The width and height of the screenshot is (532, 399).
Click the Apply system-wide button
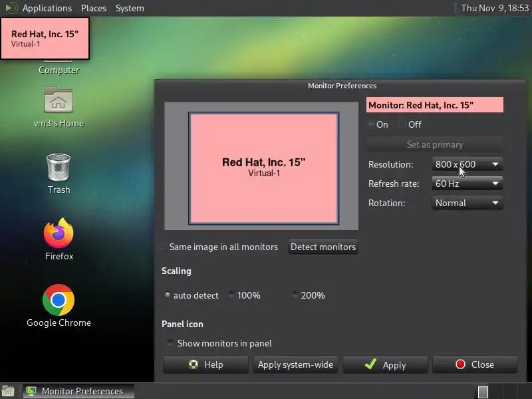click(295, 364)
